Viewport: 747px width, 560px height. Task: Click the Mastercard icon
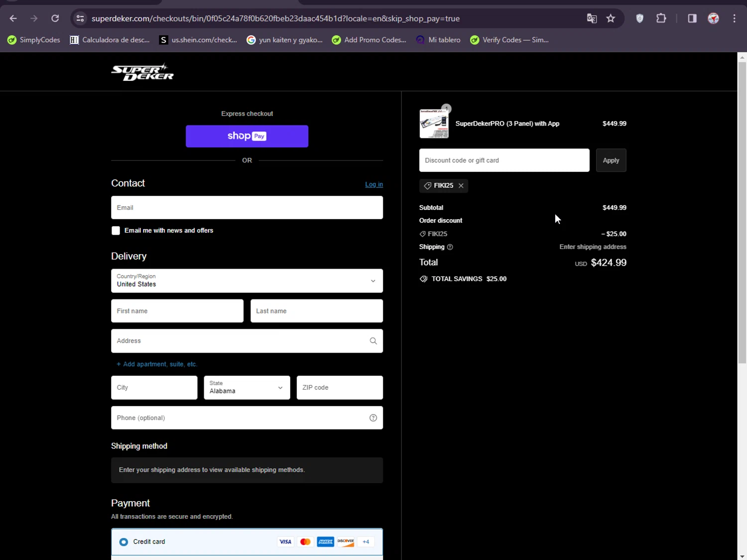(x=305, y=542)
